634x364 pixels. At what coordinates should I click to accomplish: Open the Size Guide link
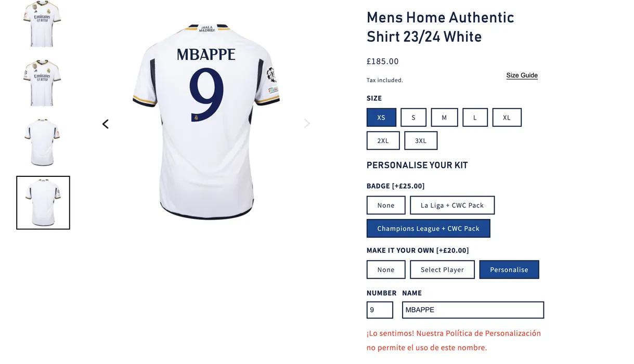click(522, 75)
